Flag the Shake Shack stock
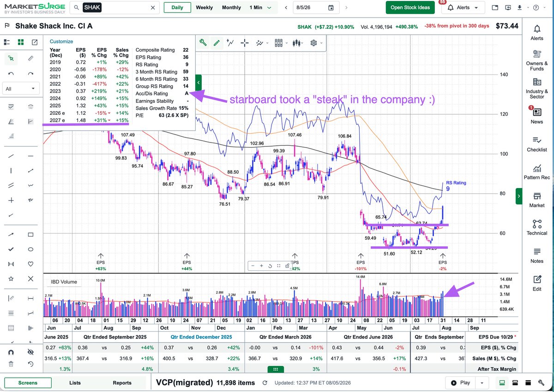Viewport: 554px width, 392px height. 7,26
